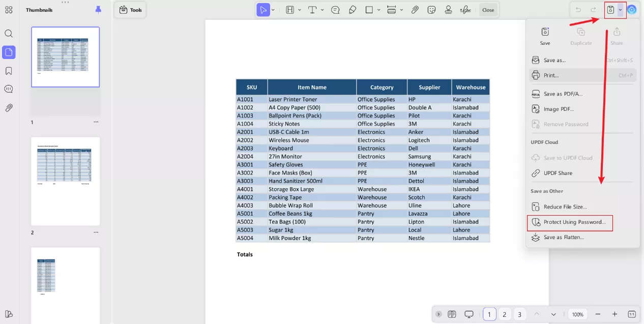Select the page thumbnails sidebar icon
644x324 pixels.
(x=9, y=52)
